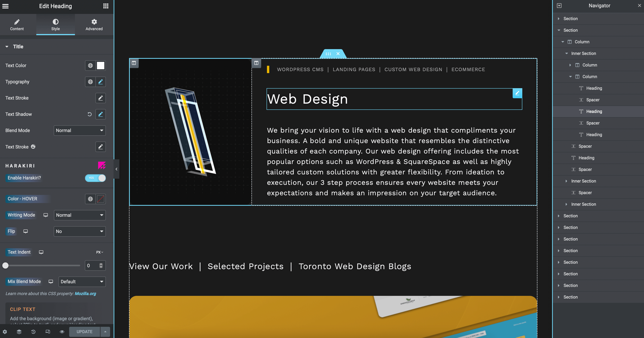This screenshot has height=338, width=644.
Task: Switch to the Advanced tab
Action: coord(94,25)
